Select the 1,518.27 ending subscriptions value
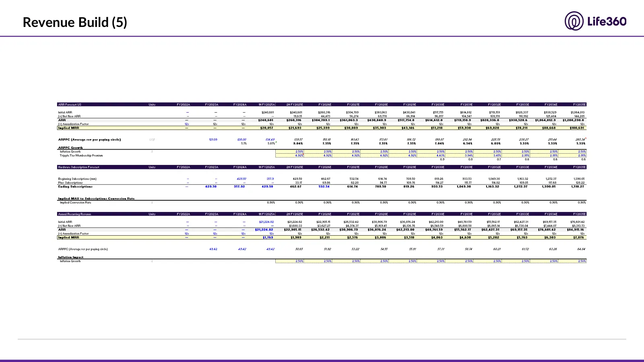 pyautogui.click(x=578, y=187)
